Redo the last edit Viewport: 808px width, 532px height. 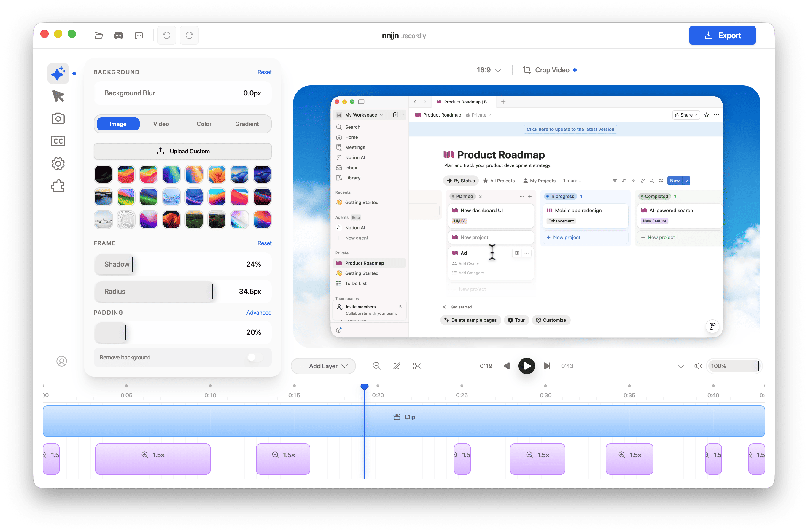(189, 35)
